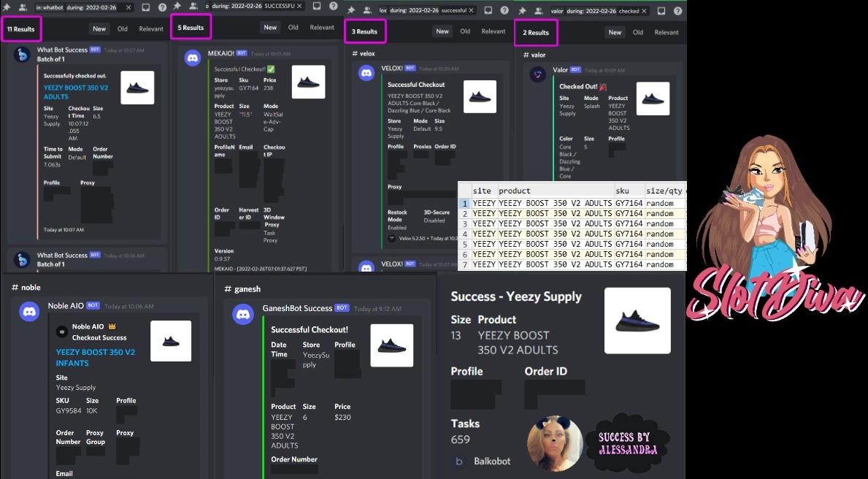The height and width of the screenshot is (479, 868).
Task: Clear the 'successful' velox search query
Action: click(471, 10)
